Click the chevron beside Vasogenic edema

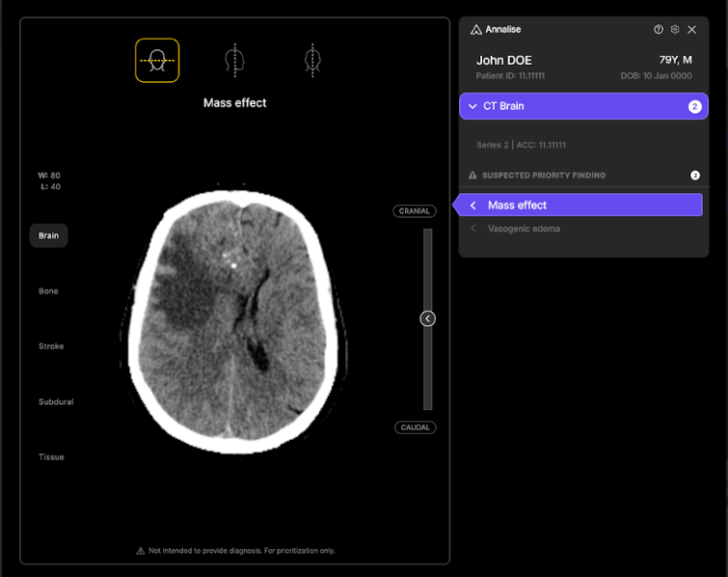tap(473, 229)
